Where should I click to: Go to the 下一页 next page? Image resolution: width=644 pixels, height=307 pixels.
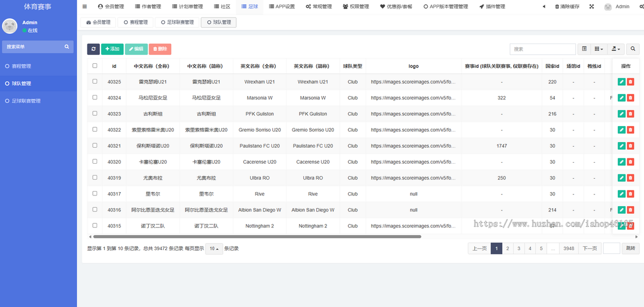coord(590,248)
